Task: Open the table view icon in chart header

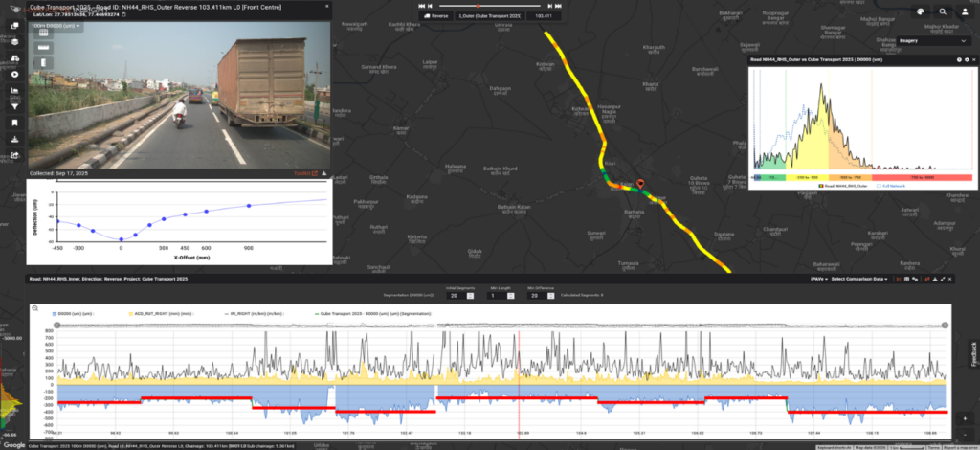Action: coord(907,279)
